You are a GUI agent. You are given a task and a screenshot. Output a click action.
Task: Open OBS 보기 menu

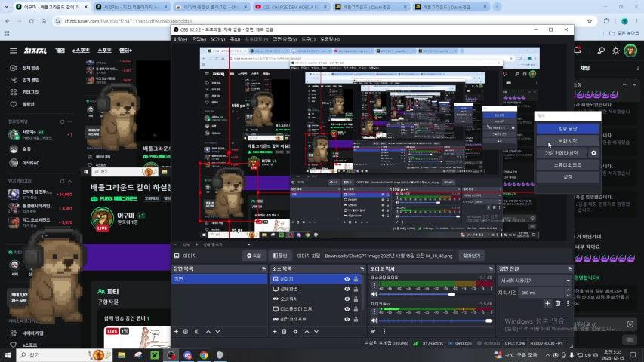[217, 39]
